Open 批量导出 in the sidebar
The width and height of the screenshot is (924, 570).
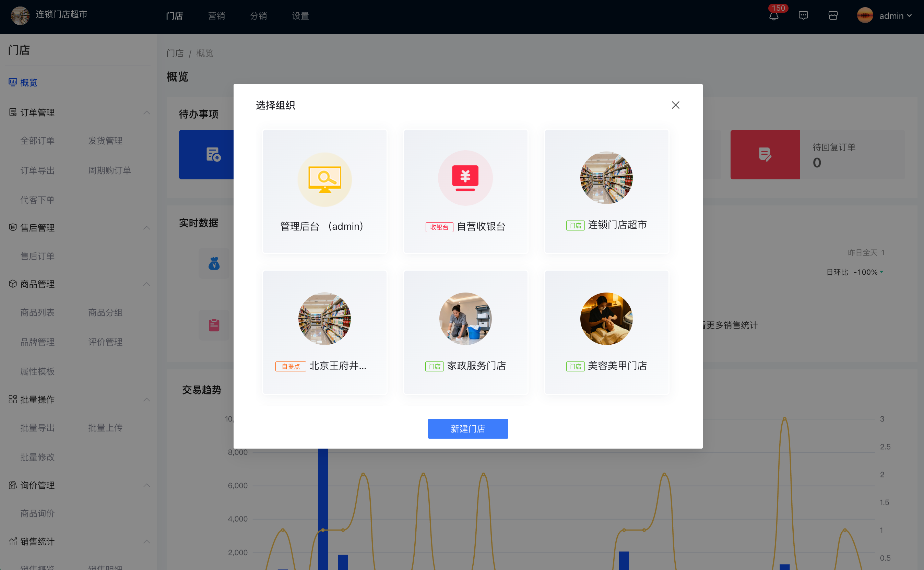click(37, 428)
